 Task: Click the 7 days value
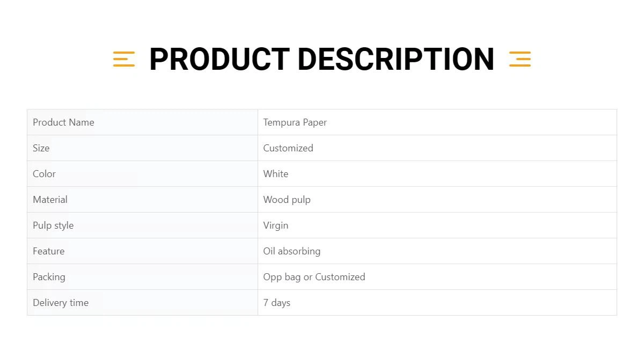tap(276, 303)
